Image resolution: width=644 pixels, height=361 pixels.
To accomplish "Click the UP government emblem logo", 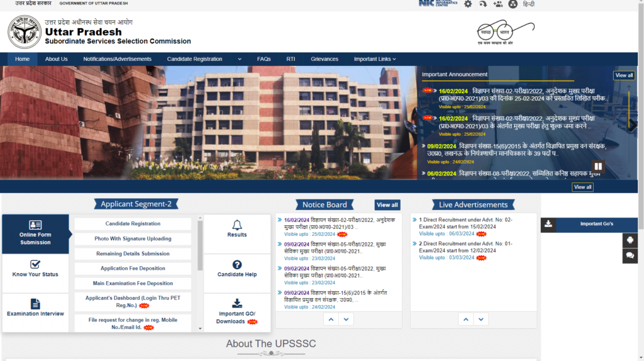I will pyautogui.click(x=25, y=32).
